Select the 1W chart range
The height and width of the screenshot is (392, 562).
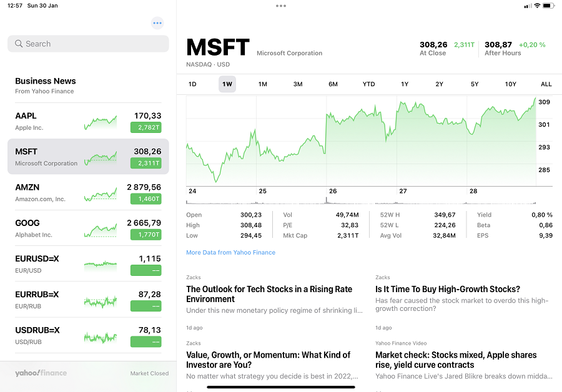click(227, 84)
